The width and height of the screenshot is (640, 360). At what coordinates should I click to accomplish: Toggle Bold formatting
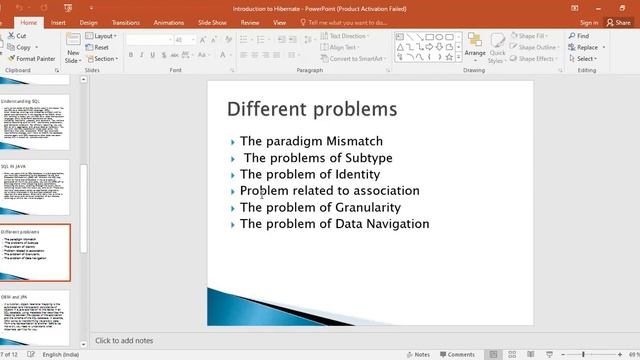tap(131, 55)
